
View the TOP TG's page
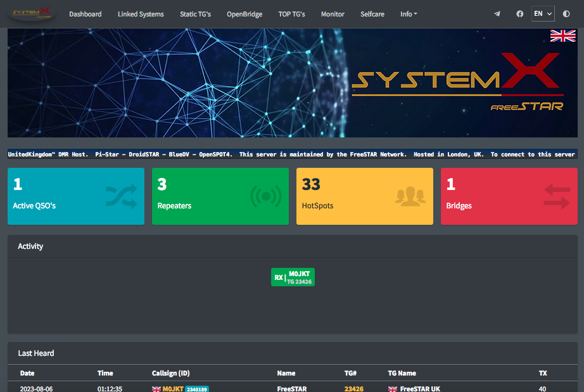coord(291,14)
